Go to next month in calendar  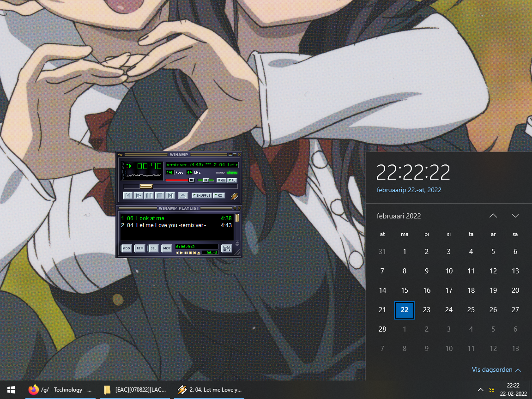click(515, 216)
